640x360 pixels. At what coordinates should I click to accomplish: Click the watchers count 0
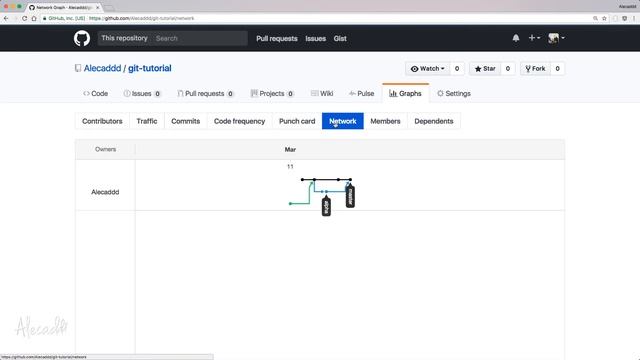457,69
